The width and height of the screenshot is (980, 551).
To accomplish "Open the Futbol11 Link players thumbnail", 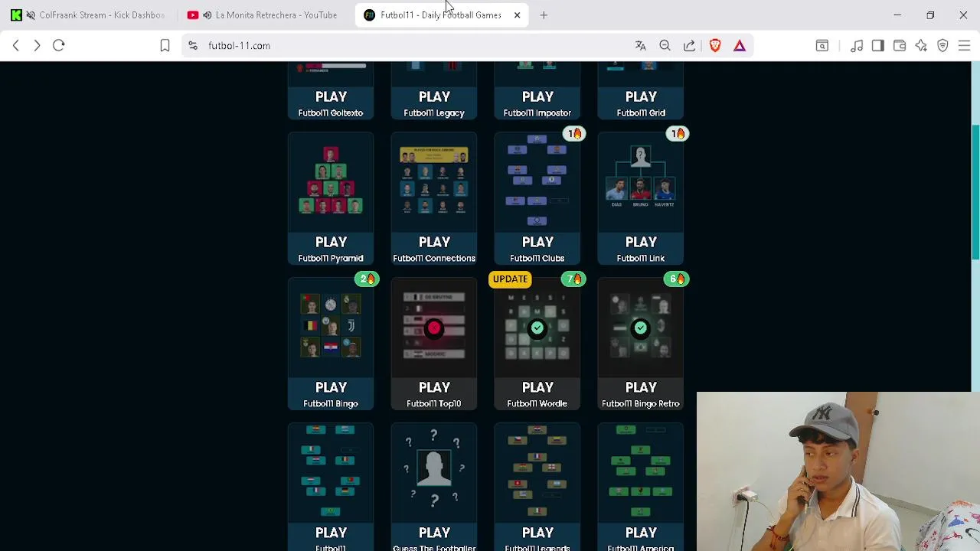I will point(641,181).
